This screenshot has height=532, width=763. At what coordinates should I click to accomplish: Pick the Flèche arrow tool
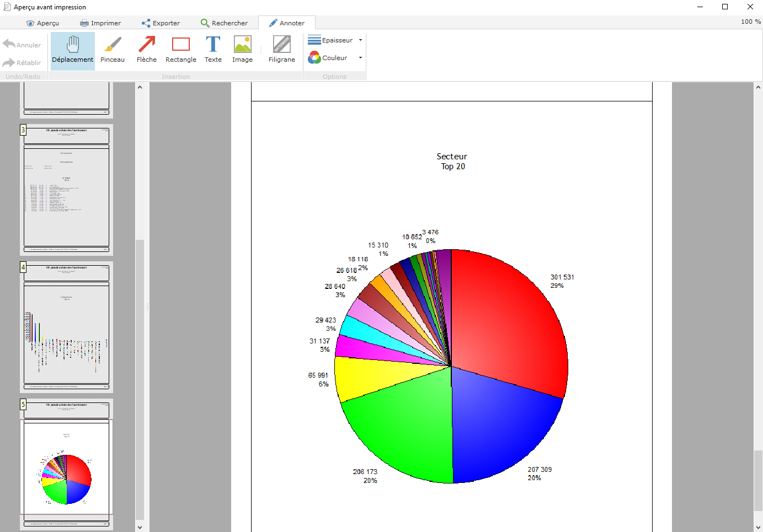point(147,51)
